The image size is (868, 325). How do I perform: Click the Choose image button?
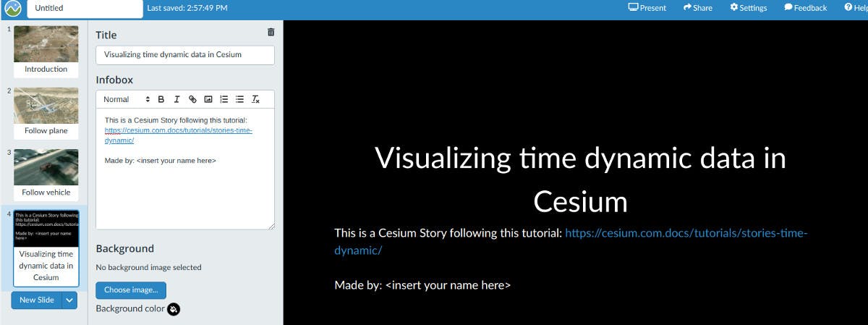coord(131,290)
